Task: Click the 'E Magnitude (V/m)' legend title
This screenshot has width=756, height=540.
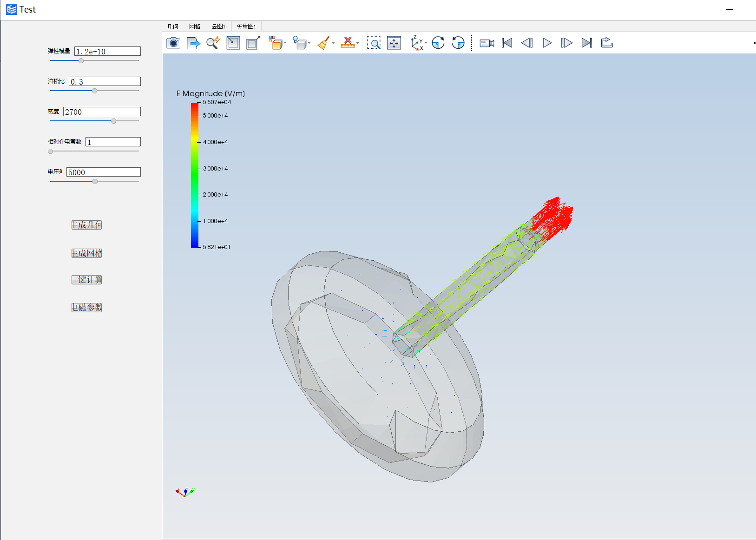Action: click(x=210, y=93)
